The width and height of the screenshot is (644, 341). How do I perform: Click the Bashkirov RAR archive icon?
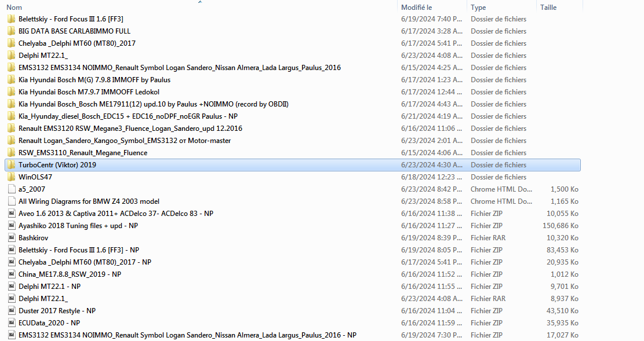pyautogui.click(x=12, y=238)
